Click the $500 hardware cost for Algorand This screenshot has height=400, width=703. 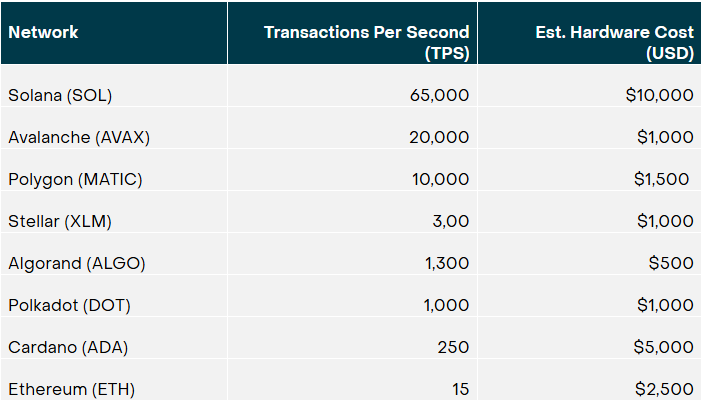coord(671,263)
